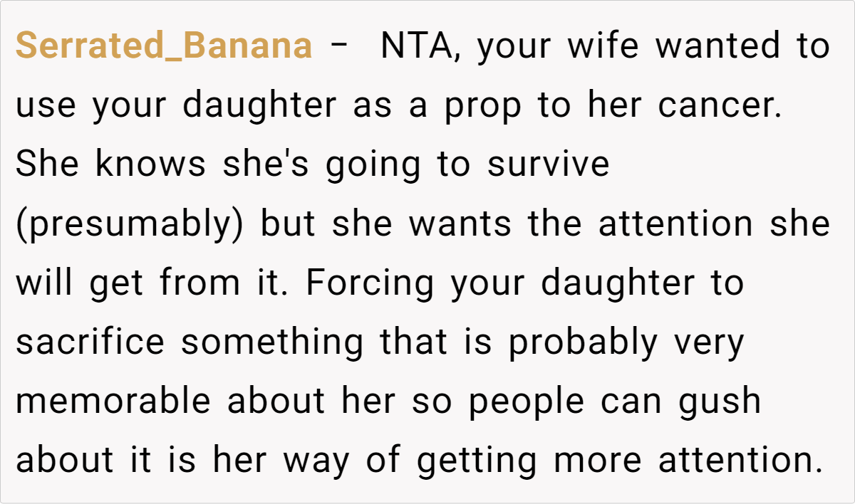The width and height of the screenshot is (855, 504).
Task: Click the word "attention" in fourth line
Action: [675, 224]
